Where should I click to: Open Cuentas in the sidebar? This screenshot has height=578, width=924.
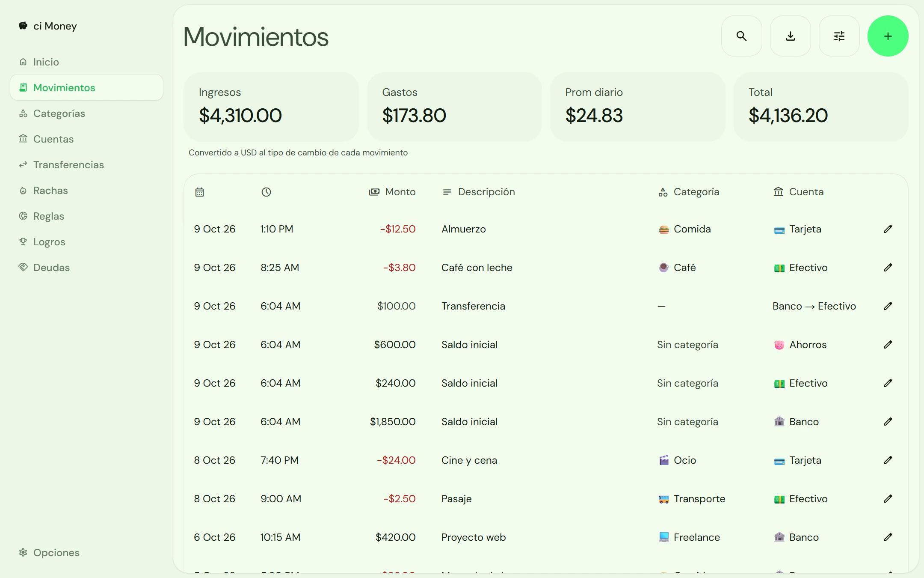tap(86, 139)
